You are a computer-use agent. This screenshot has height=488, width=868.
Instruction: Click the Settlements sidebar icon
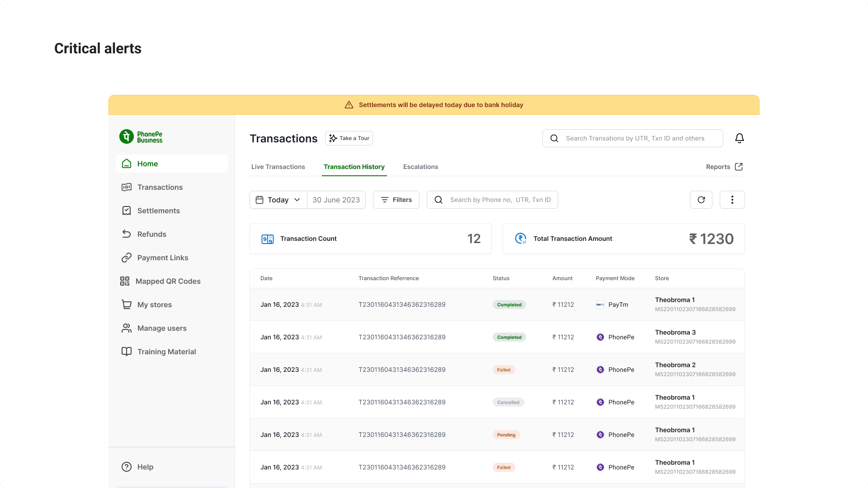pos(127,211)
